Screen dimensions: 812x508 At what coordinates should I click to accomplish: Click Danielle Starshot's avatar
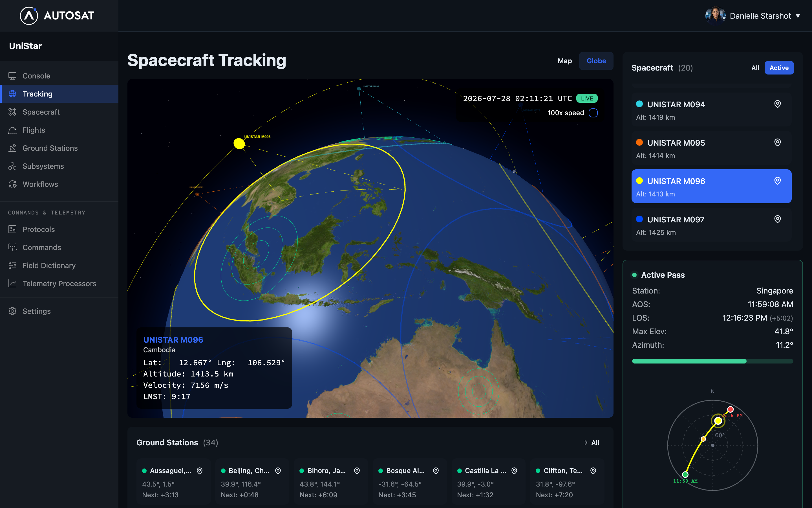click(715, 16)
